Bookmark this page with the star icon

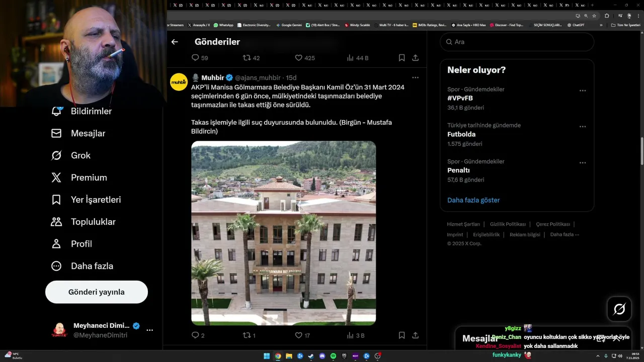[x=594, y=16]
